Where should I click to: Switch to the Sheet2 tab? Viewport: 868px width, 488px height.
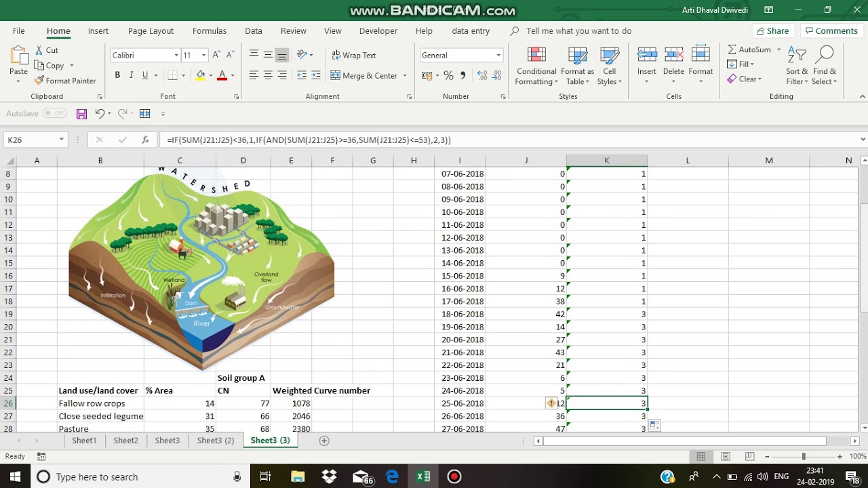point(125,441)
